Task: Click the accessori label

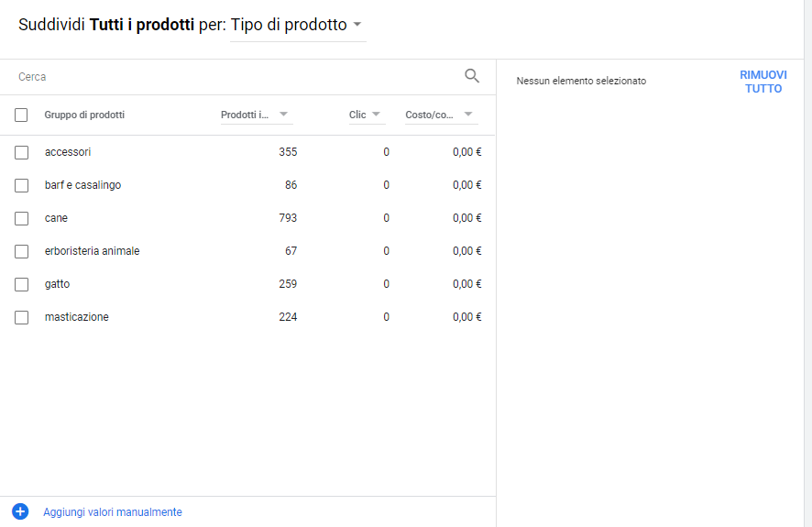Action: point(68,152)
